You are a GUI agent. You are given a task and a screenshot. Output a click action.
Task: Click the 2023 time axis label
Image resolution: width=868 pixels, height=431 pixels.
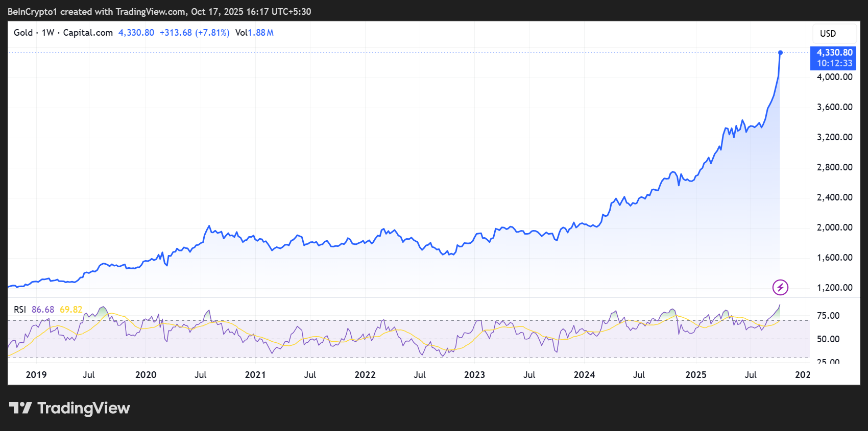(474, 375)
